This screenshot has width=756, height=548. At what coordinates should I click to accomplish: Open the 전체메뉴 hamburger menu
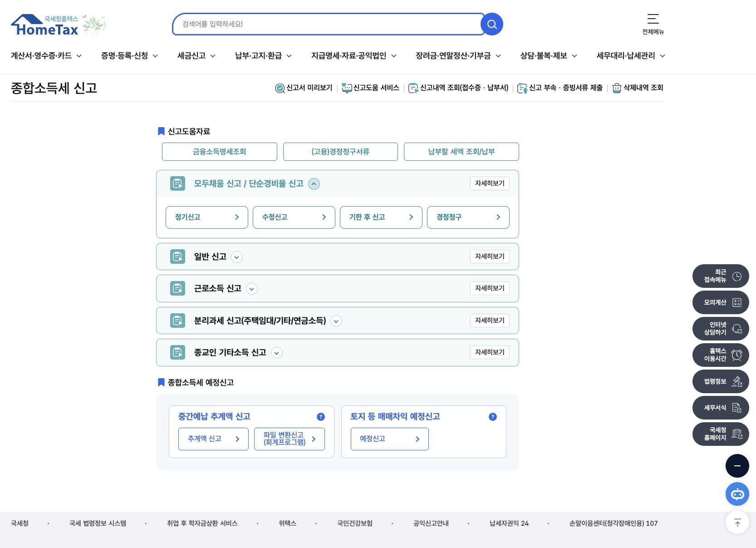(x=653, y=24)
